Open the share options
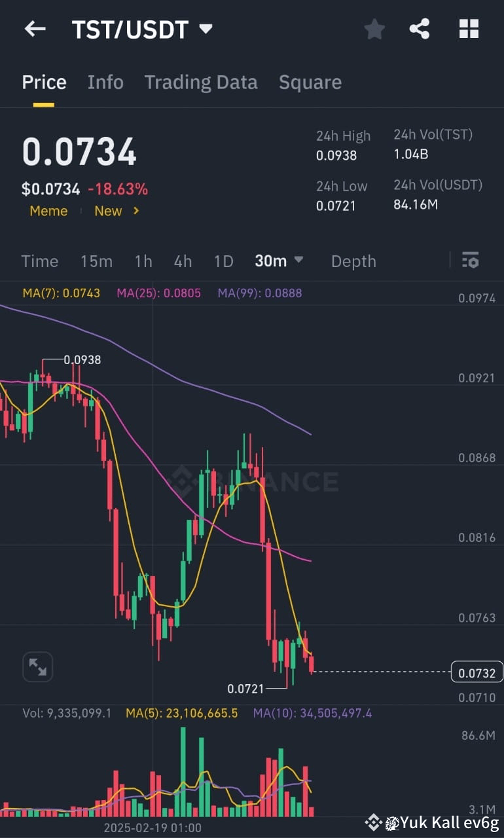The image size is (504, 838). pyautogui.click(x=420, y=29)
